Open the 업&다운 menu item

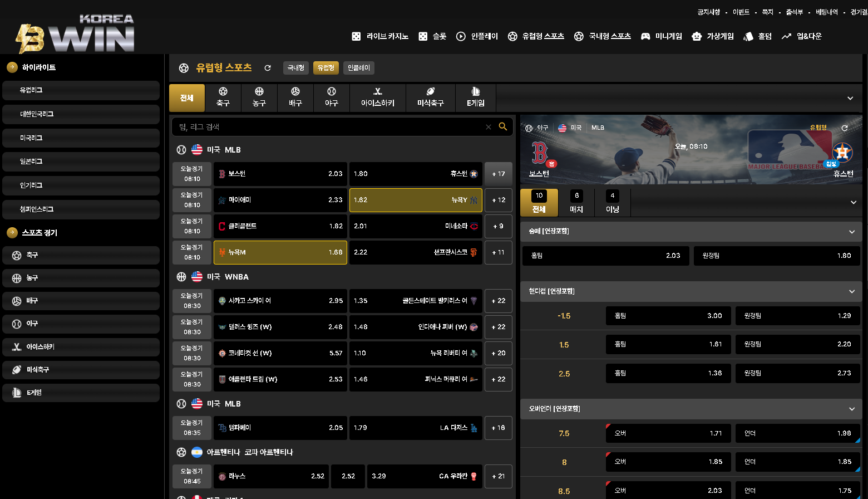point(802,36)
